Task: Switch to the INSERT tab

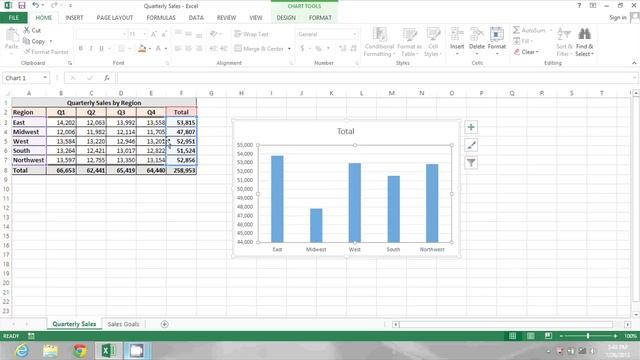Action: coord(74,18)
